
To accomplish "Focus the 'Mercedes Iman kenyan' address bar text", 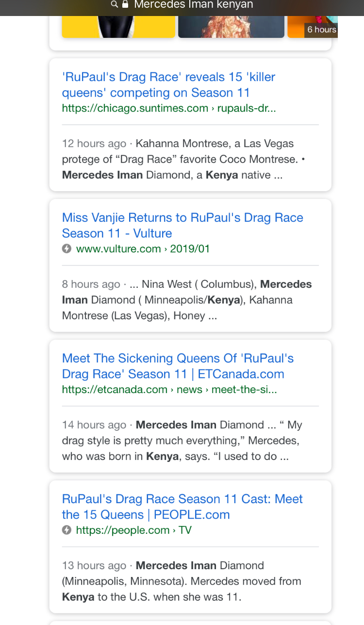I will [193, 5].
